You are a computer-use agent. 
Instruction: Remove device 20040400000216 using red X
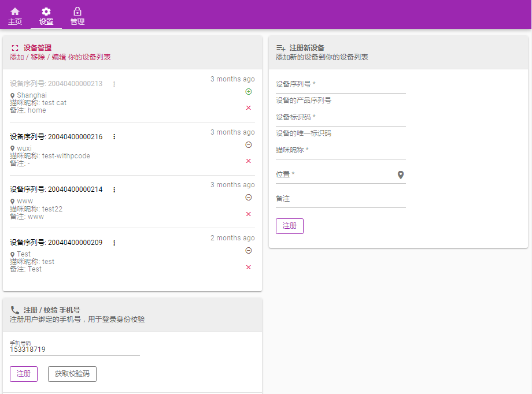click(249, 161)
